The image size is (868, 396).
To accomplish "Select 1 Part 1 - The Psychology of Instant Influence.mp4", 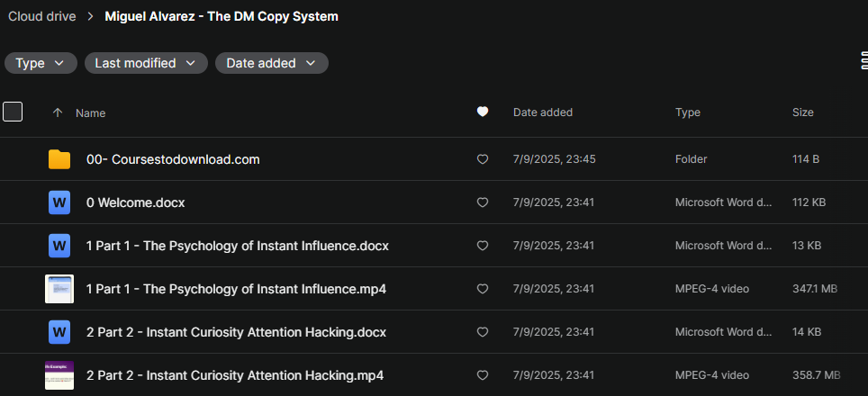I will pos(237,289).
